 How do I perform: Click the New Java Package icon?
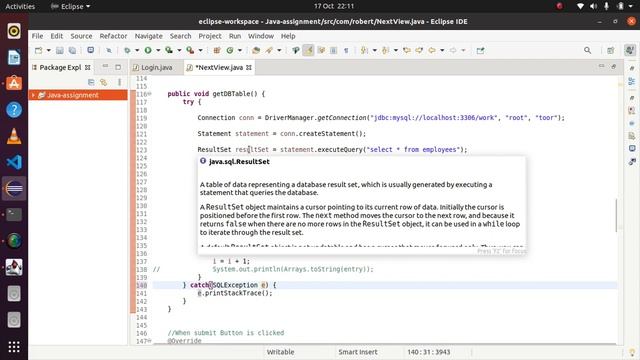point(217,50)
